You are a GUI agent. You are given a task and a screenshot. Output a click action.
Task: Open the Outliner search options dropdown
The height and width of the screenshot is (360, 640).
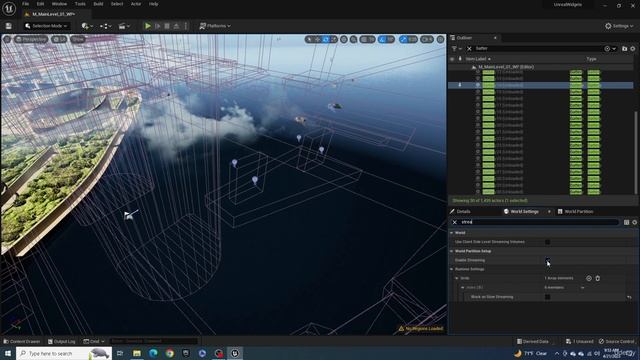click(610, 49)
